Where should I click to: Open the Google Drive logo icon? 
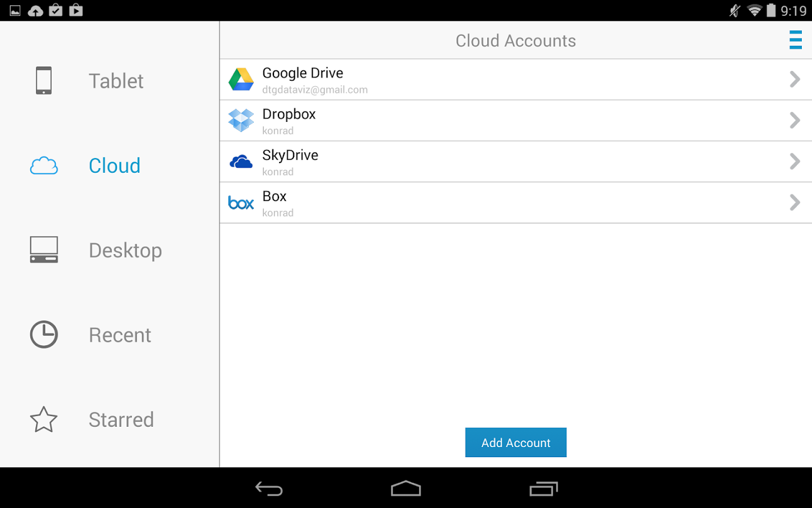pyautogui.click(x=241, y=80)
